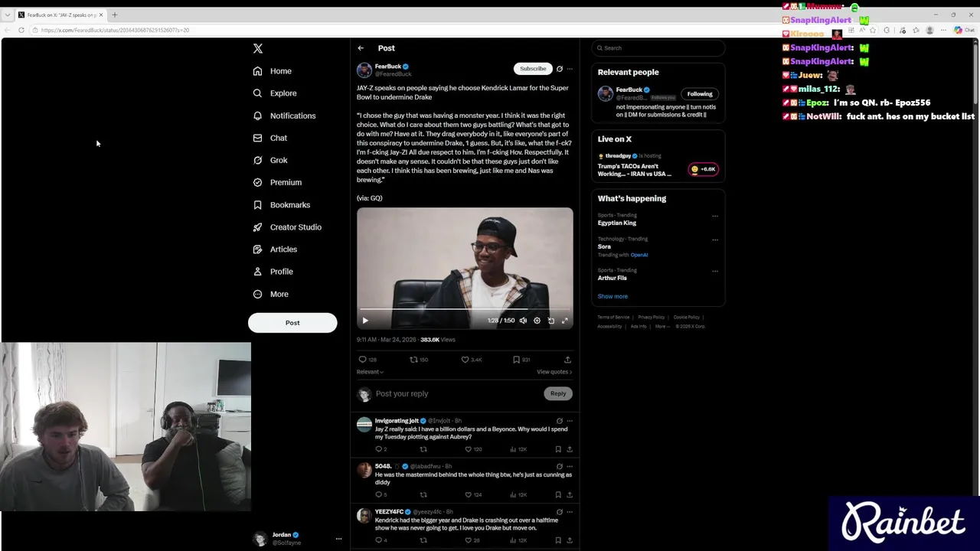
Task: Open Egyptian King trend
Action: pyautogui.click(x=617, y=223)
